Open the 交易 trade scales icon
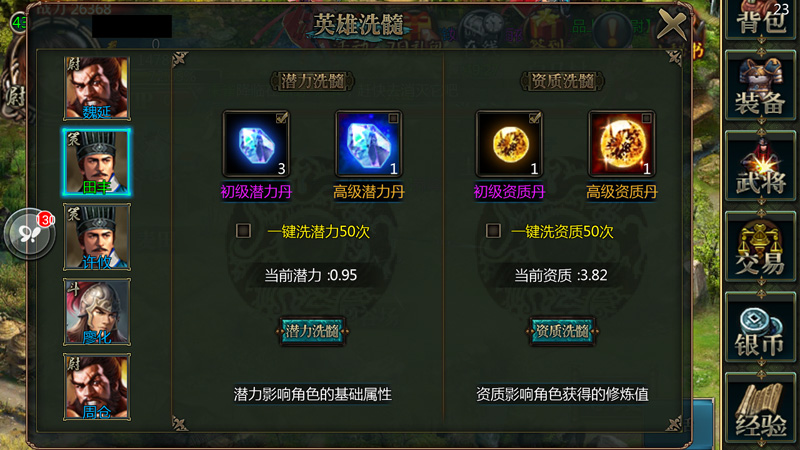Image resolution: width=800 pixels, height=450 pixels. pyautogui.click(x=760, y=247)
